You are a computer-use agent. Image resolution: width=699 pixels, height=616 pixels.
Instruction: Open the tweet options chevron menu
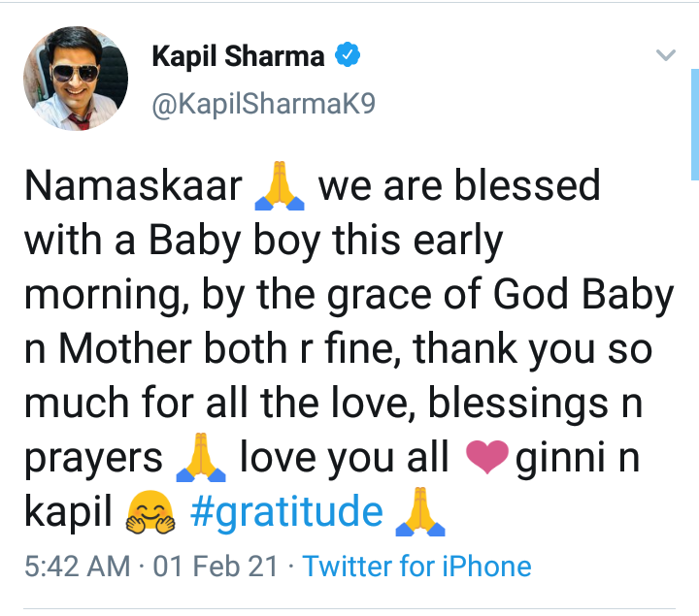(665, 55)
